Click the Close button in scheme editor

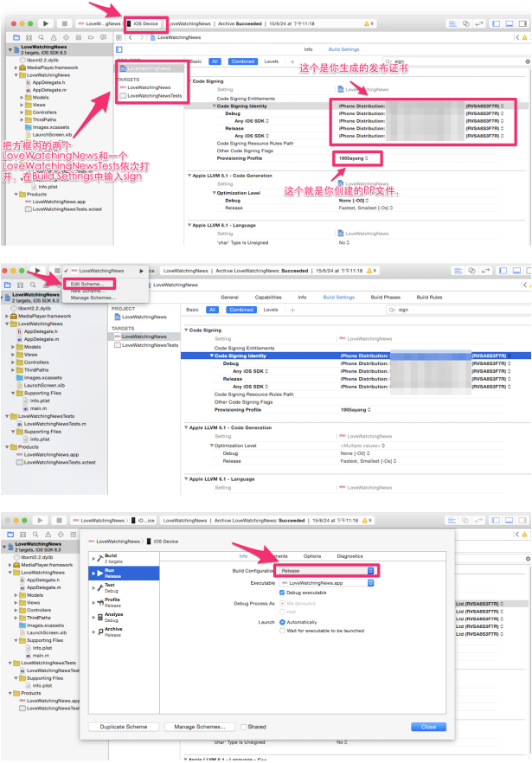click(428, 727)
